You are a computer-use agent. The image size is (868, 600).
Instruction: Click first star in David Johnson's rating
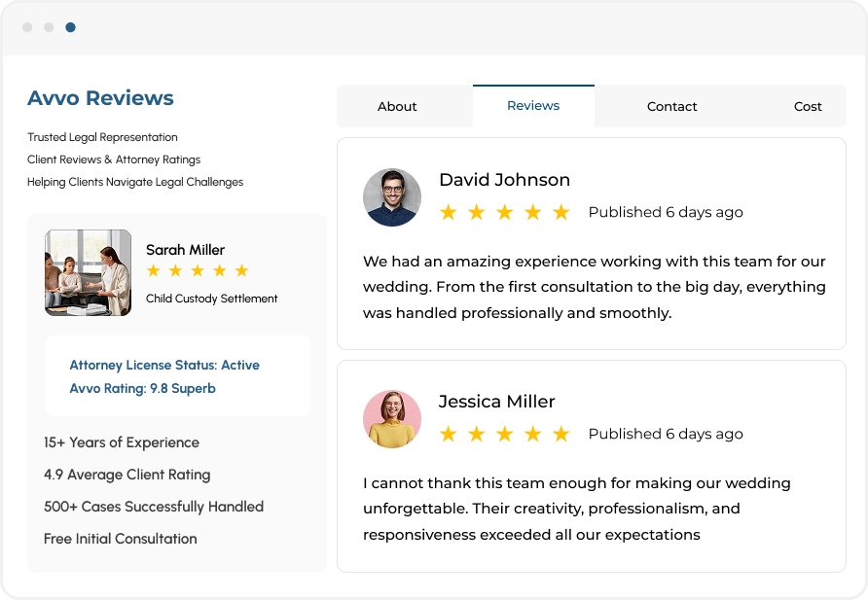tap(448, 212)
